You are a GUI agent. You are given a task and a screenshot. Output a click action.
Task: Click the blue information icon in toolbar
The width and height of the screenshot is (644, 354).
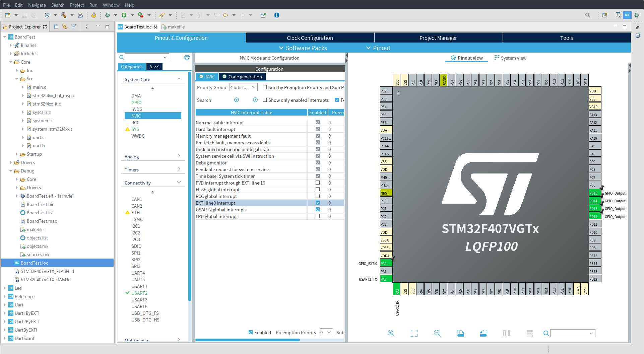point(277,15)
